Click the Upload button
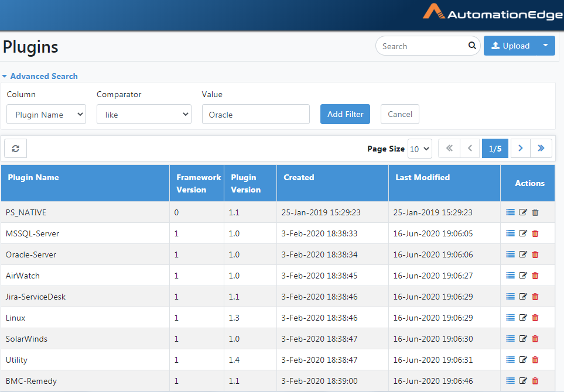This screenshot has height=392, width=564. (x=510, y=46)
